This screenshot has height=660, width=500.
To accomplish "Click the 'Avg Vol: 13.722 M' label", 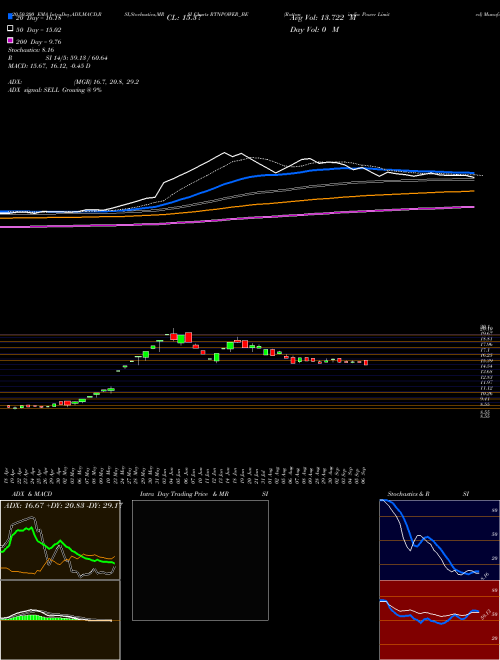I will click(x=324, y=18).
